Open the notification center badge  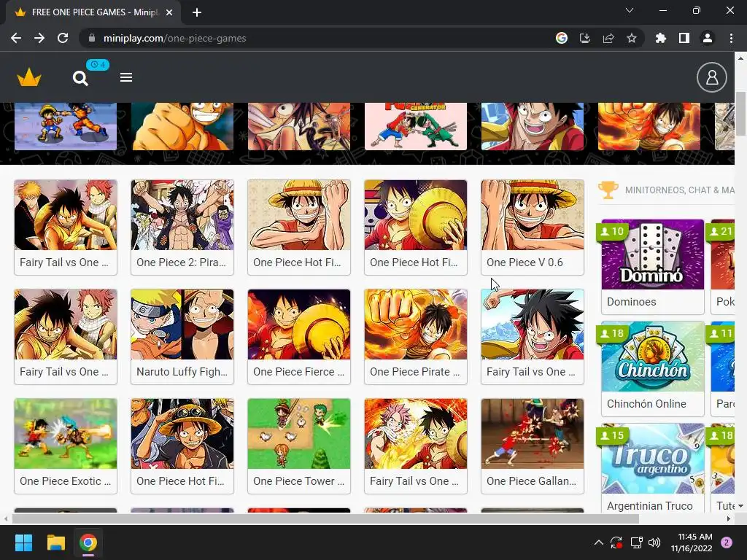pos(727,542)
